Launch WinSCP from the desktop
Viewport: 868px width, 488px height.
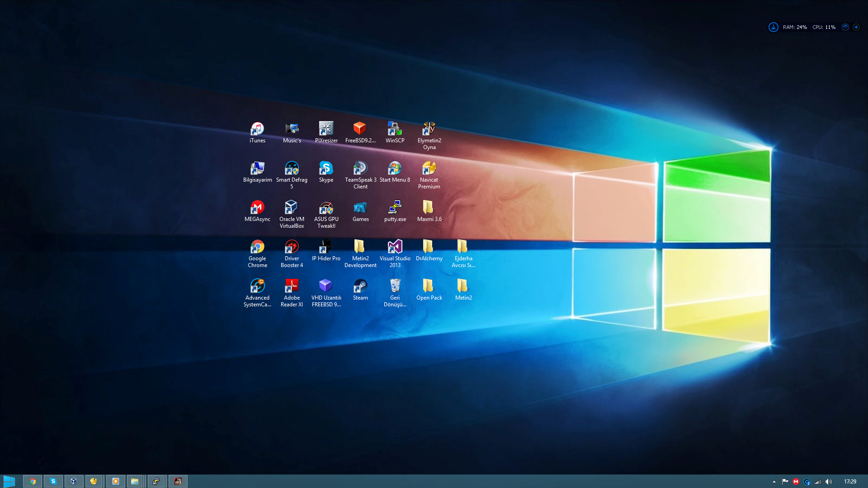point(395,132)
